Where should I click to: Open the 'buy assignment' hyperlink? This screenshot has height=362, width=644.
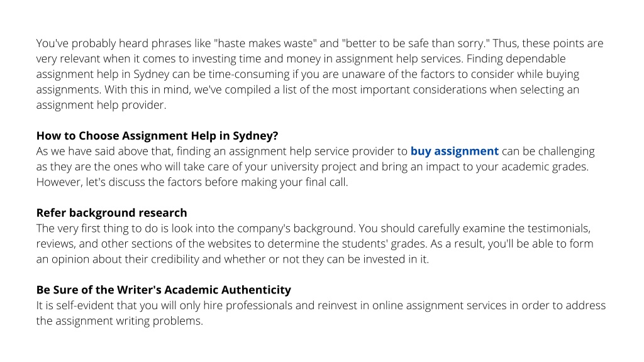454,151
